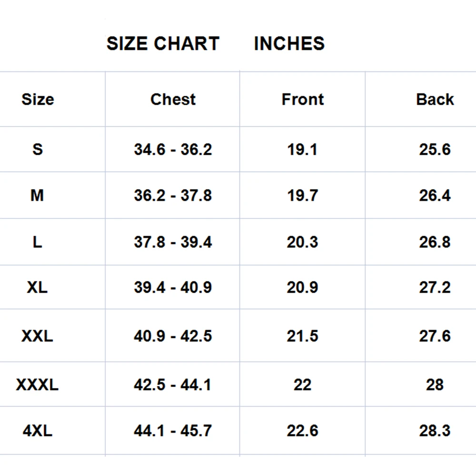476x476 pixels.
Task: Select chest range 34.6 - 36.2
Action: coord(173,149)
